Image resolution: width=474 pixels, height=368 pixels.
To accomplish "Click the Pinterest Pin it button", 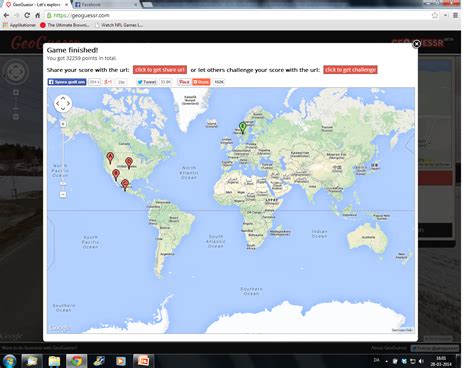I will pyautogui.click(x=184, y=82).
